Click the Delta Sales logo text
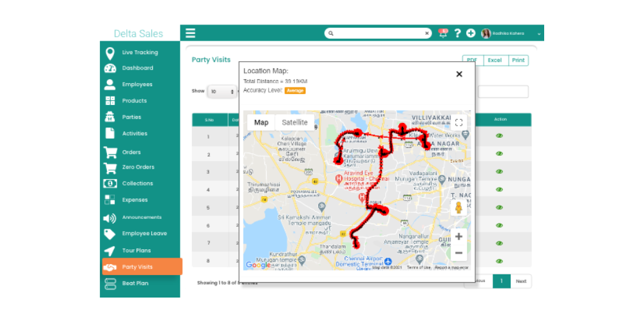The width and height of the screenshot is (644, 322). [138, 33]
